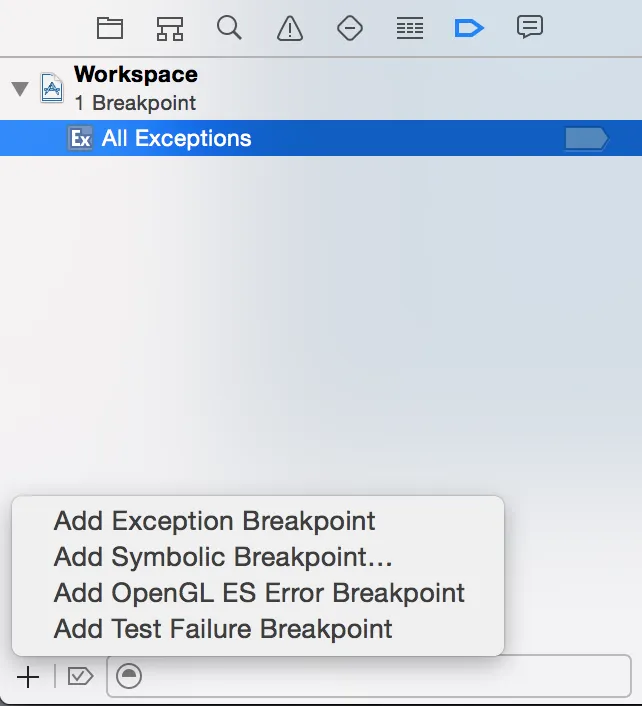Click the plus add breakpoint button
Screen dimensions: 642x706
(x=28, y=677)
